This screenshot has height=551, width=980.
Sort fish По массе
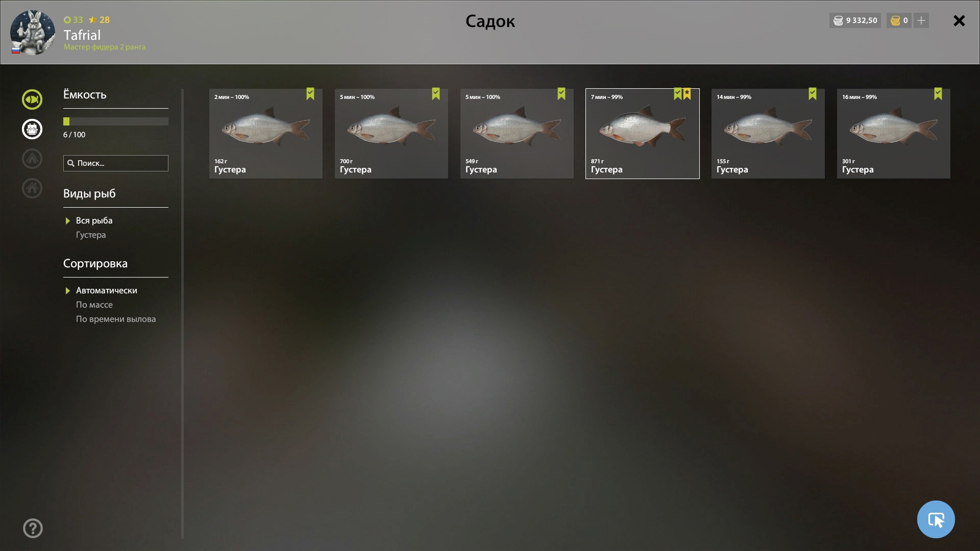(94, 305)
